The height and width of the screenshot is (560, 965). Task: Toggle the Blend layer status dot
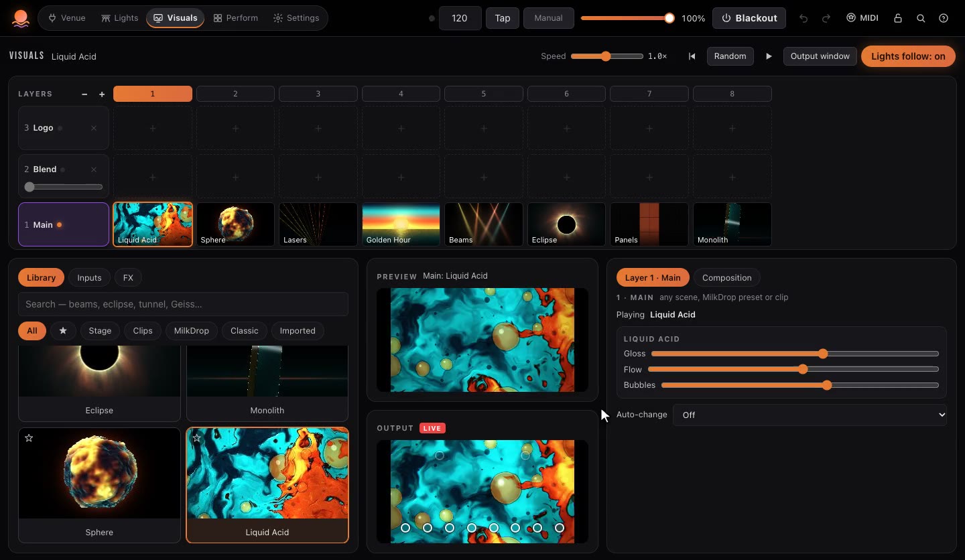click(x=62, y=169)
